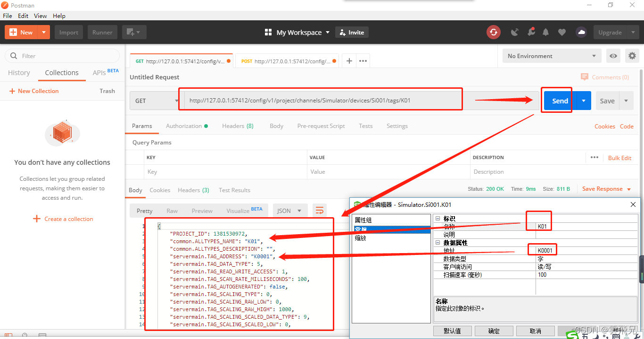Screen dimensions: 644x339
Task: Open the notifications bell icon
Action: [546, 32]
